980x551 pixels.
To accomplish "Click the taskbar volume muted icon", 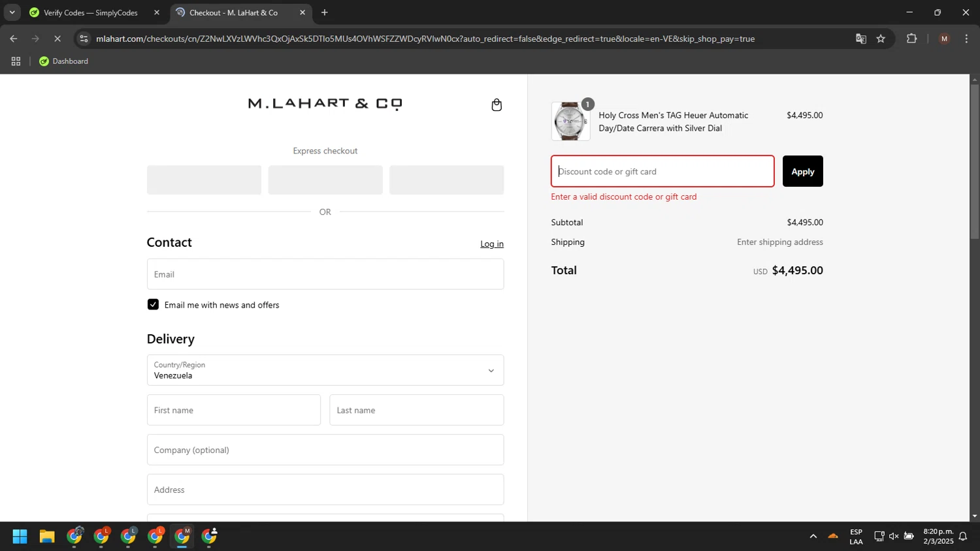I will coord(894,537).
